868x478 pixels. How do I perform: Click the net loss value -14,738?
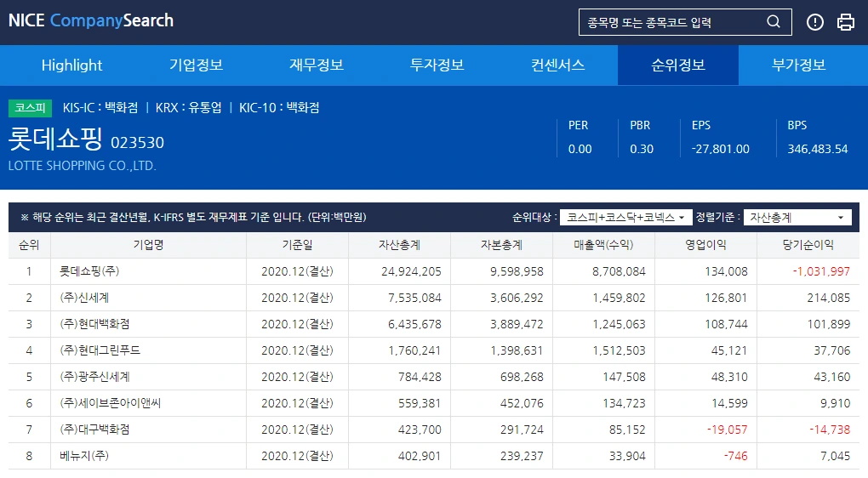click(x=829, y=430)
